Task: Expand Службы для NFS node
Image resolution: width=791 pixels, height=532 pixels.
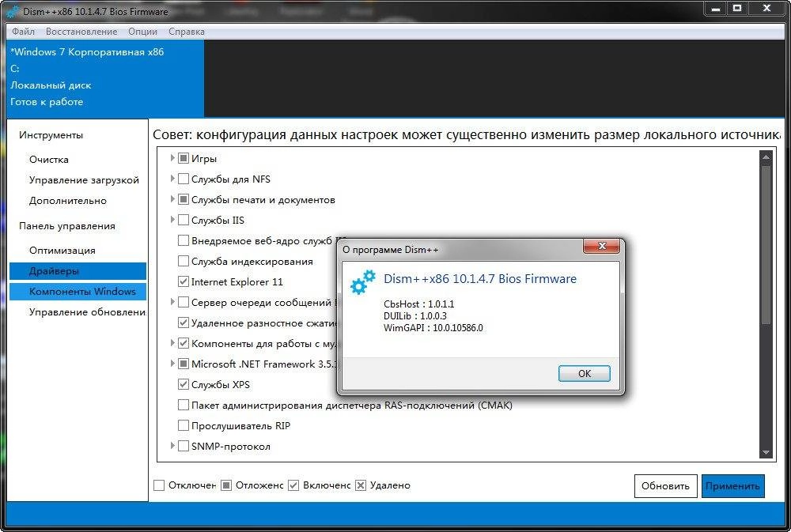Action: (172, 179)
